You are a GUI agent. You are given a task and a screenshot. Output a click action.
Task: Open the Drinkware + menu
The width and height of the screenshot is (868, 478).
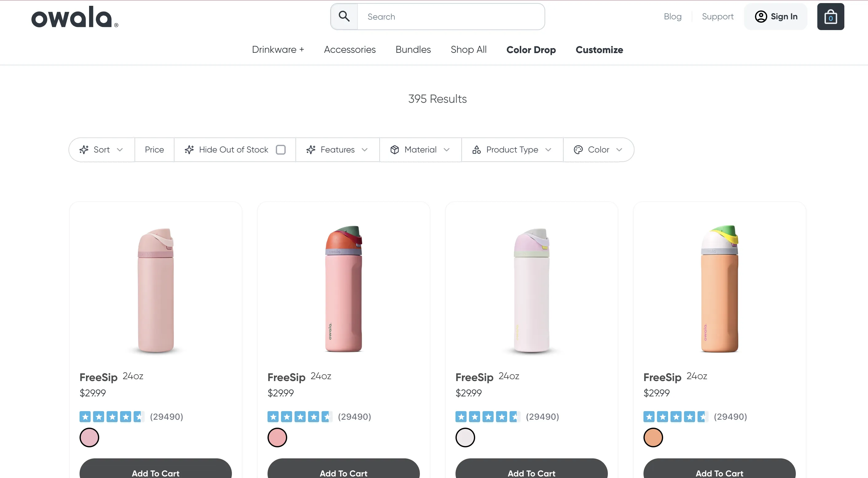tap(278, 50)
